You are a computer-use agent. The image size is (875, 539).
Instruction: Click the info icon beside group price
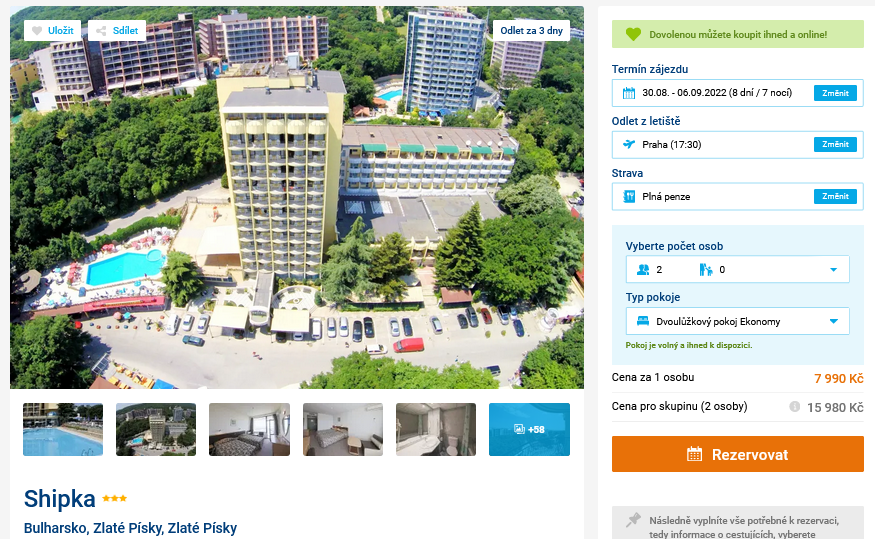pos(795,407)
